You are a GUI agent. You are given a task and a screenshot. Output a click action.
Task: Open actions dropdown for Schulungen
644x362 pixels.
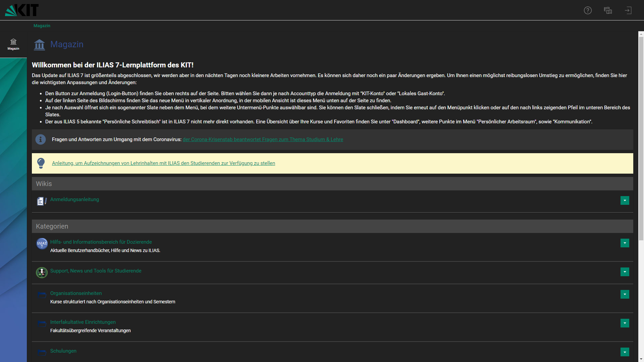click(625, 352)
